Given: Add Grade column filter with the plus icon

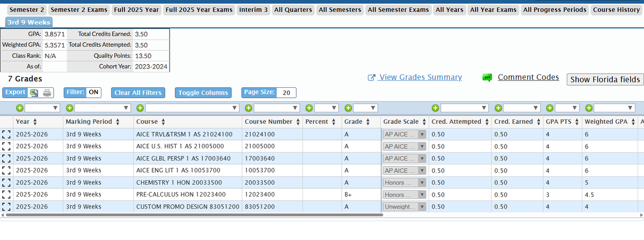Looking at the screenshot, I should [x=348, y=108].
